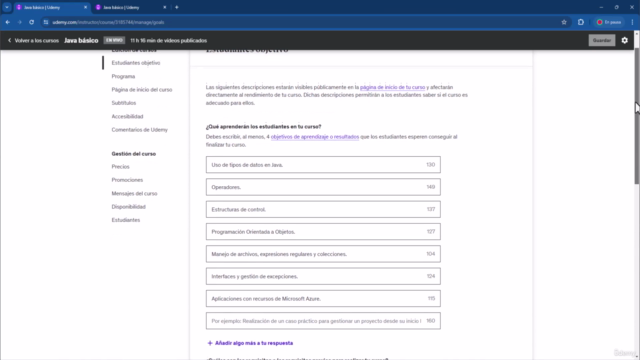
Task: Click the 'En pausa' profile button
Action: (609, 22)
